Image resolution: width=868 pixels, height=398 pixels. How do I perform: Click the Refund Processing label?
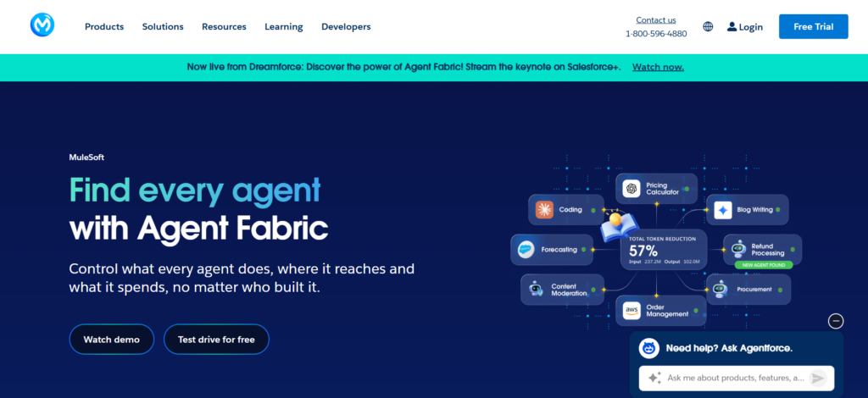(x=768, y=249)
